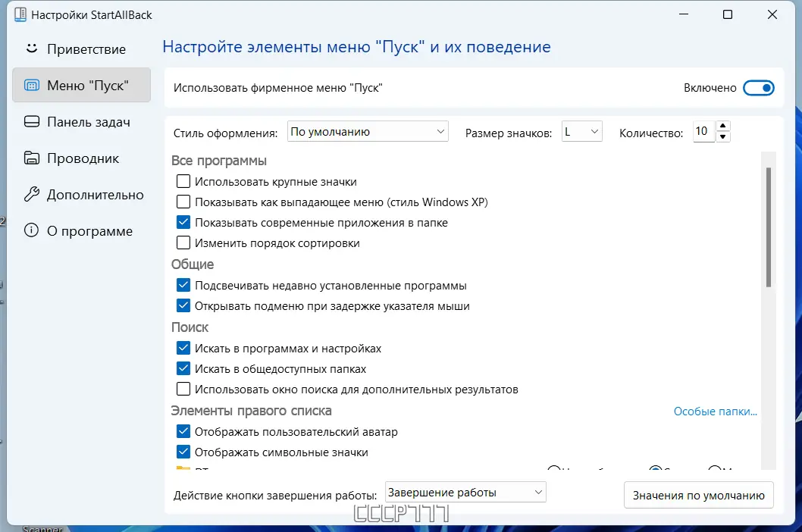Image resolution: width=802 pixels, height=532 pixels.
Task: Click the Start menu icon beside Меню "Пуск"
Action: click(30, 85)
